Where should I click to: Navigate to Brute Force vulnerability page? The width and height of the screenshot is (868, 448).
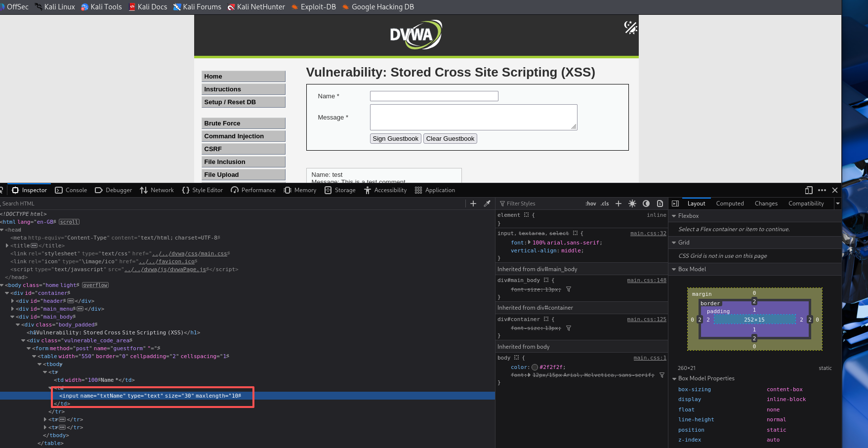click(x=244, y=123)
